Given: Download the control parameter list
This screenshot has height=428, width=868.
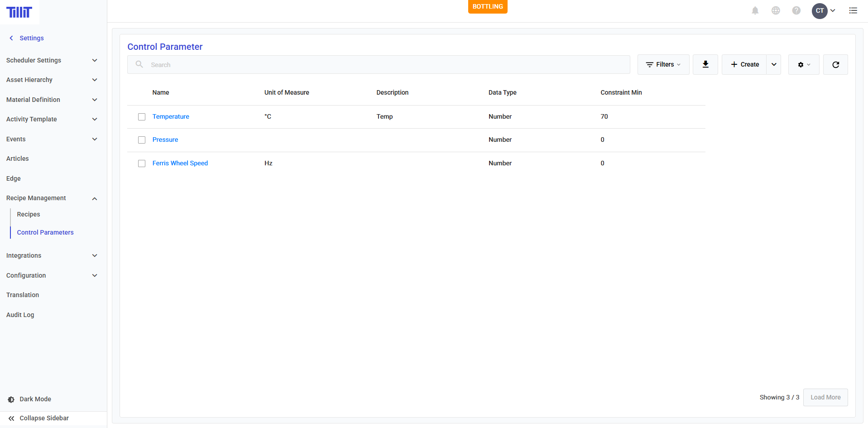Looking at the screenshot, I should click(x=705, y=64).
